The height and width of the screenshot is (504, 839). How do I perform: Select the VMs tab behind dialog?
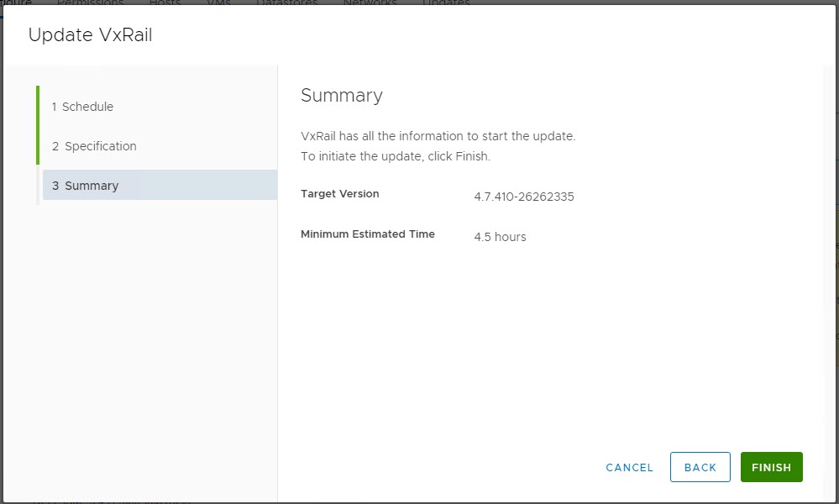[218, 3]
